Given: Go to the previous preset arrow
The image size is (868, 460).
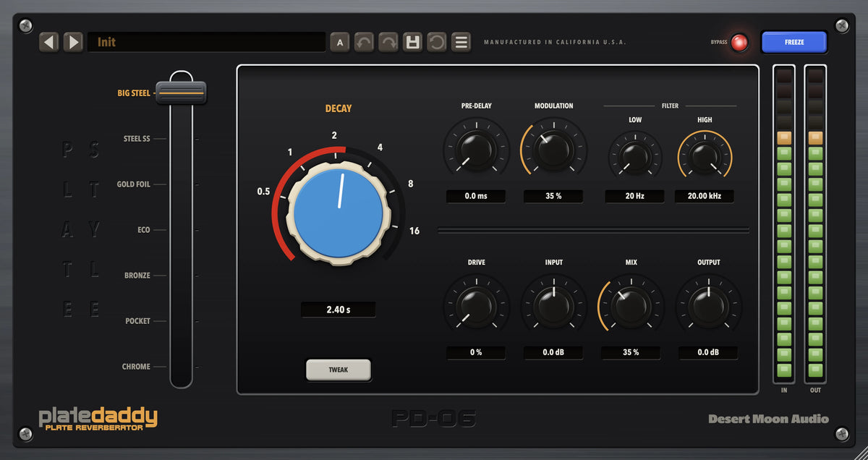Looking at the screenshot, I should (49, 42).
